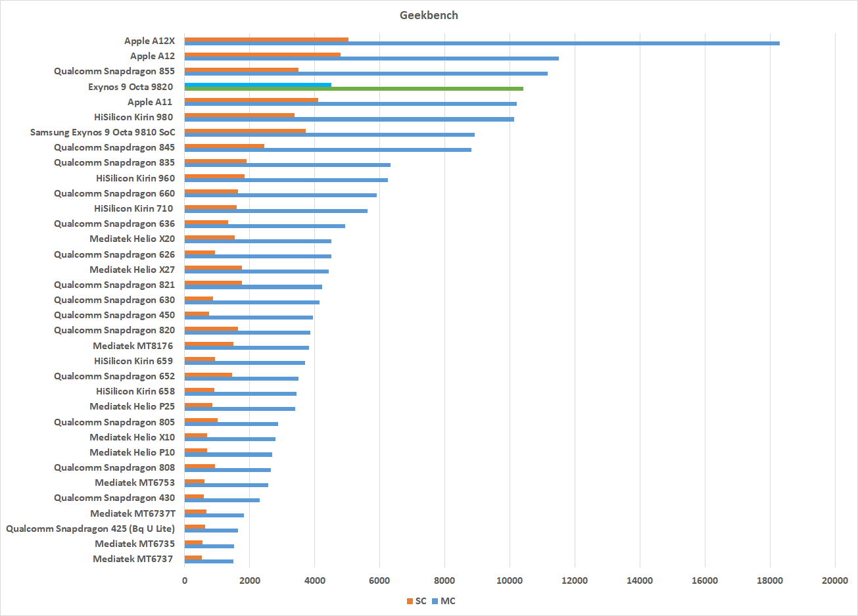Screen dimensions: 858x616
Task: Select the HiSilicon Kirin 659 label
Action: point(133,361)
